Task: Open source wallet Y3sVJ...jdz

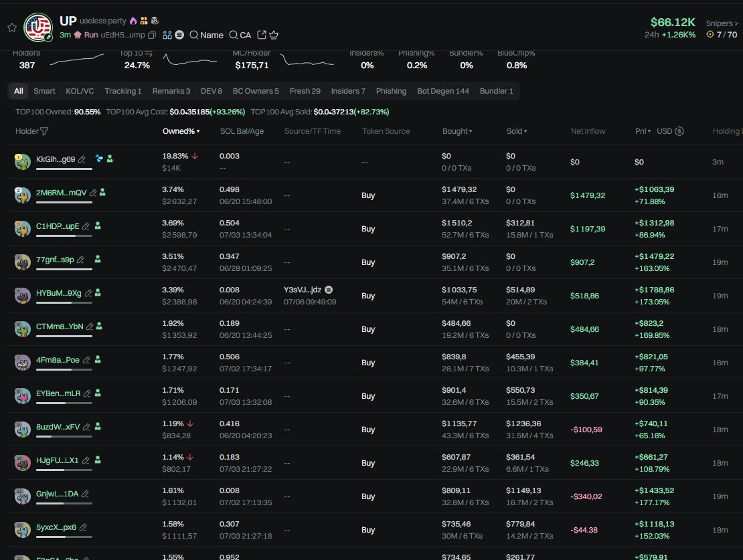Action: click(303, 290)
